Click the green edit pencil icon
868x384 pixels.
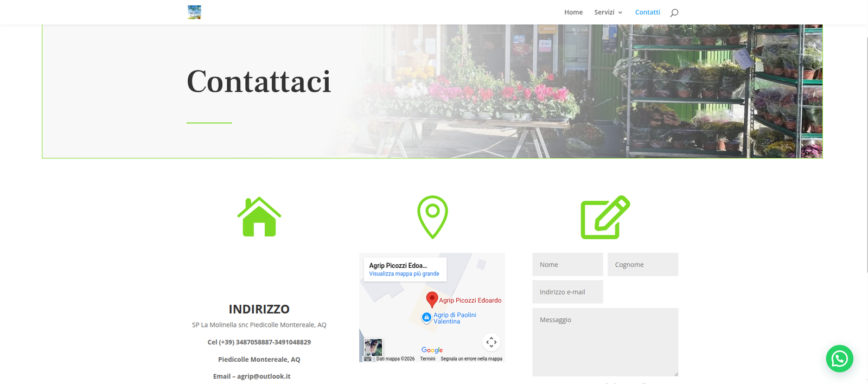[605, 217]
